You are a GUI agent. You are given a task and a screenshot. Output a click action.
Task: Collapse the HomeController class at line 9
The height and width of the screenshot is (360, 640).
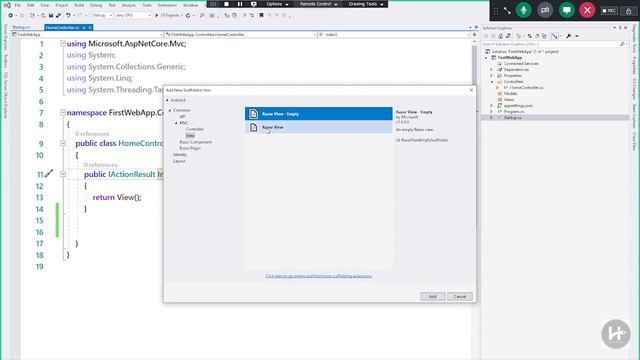pos(63,143)
